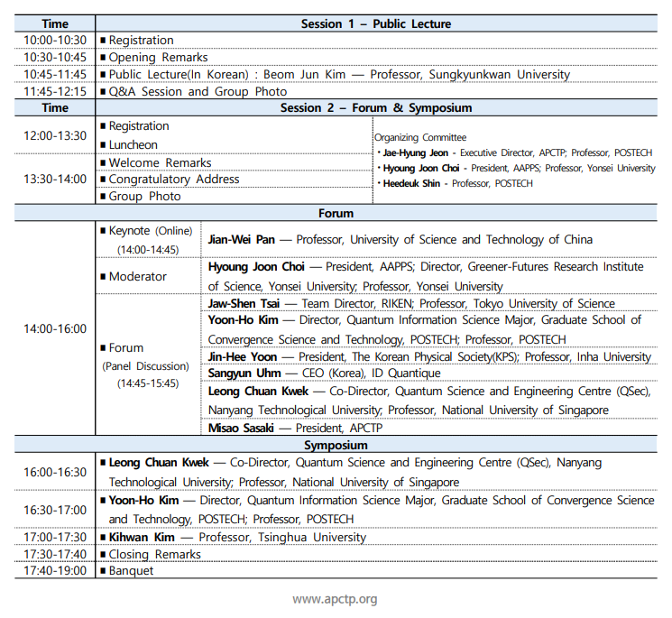Select the Congratulatory Address entry
Screen dimensions: 672x618
pos(173,179)
